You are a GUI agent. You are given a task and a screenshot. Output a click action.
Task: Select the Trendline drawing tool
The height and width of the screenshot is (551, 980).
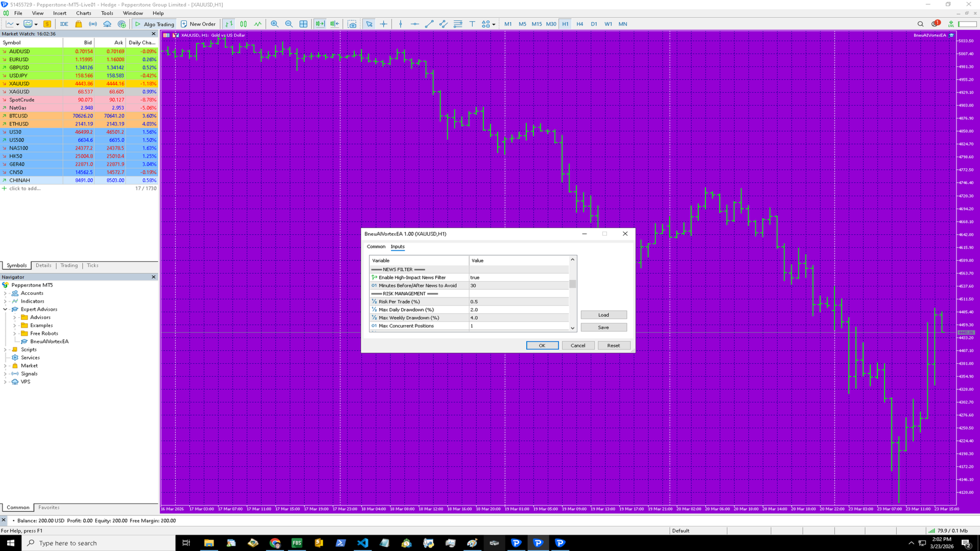429,24
